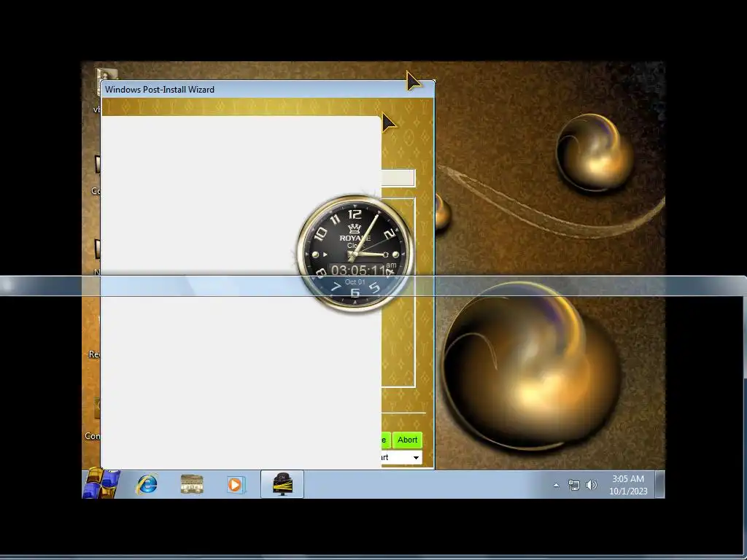Open the Start menu orb

(101, 483)
